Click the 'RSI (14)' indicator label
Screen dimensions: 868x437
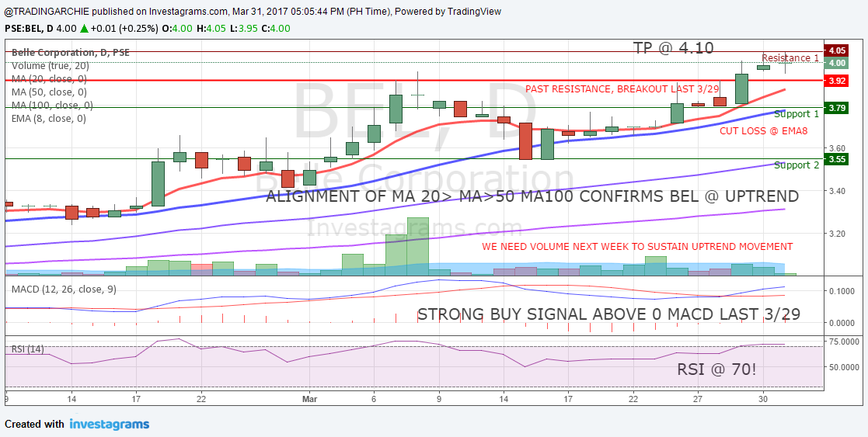(28, 349)
